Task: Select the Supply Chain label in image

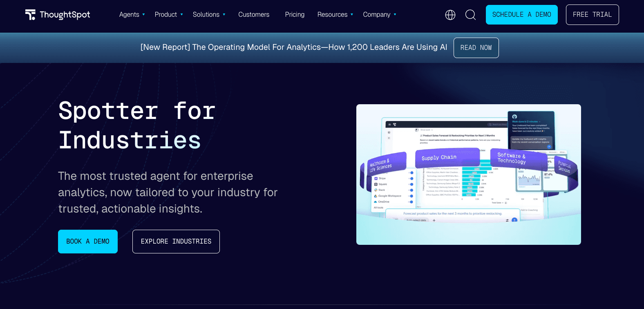Action: [x=447, y=158]
